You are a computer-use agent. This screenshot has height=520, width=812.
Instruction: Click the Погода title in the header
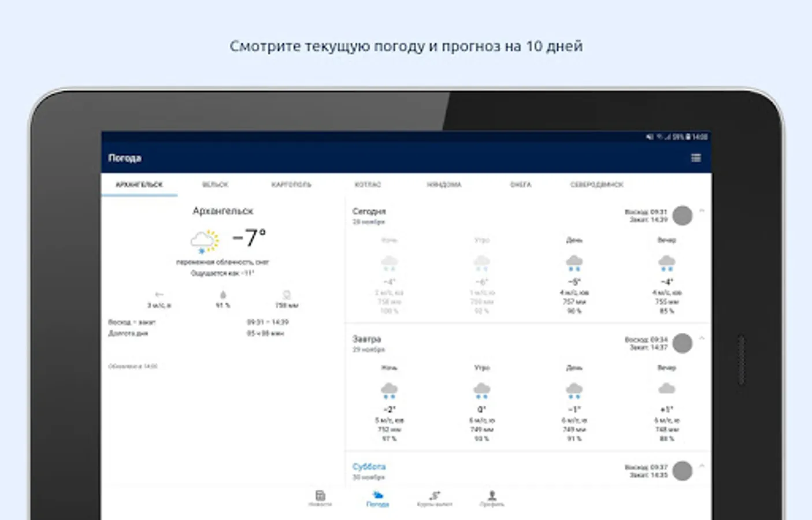[x=125, y=158]
